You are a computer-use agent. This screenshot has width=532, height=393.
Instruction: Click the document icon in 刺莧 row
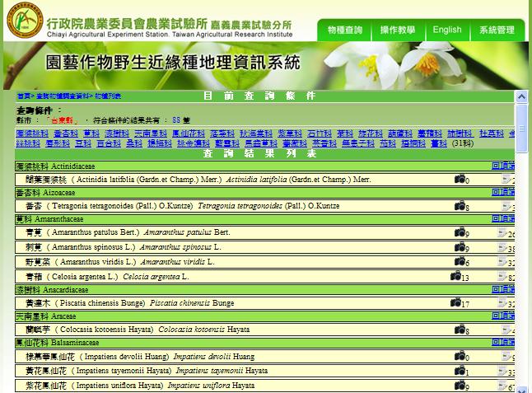(502, 247)
